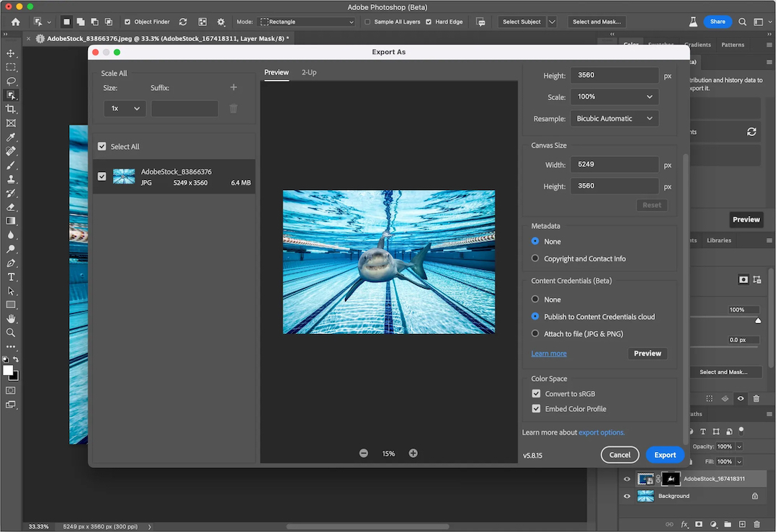Select the Crop tool
Image resolution: width=778 pixels, height=532 pixels.
pyautogui.click(x=10, y=109)
